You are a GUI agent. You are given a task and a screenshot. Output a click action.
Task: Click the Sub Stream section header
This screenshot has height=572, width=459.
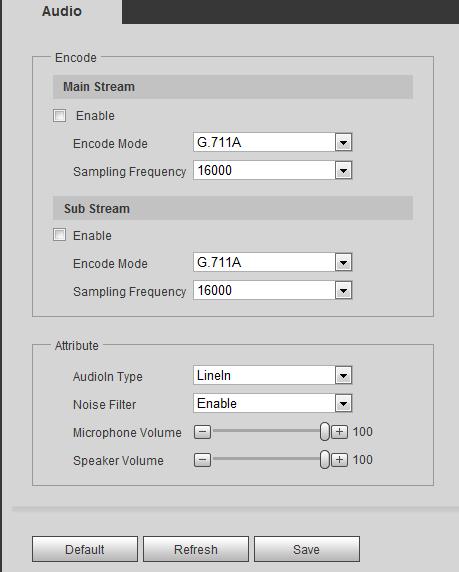(x=233, y=208)
